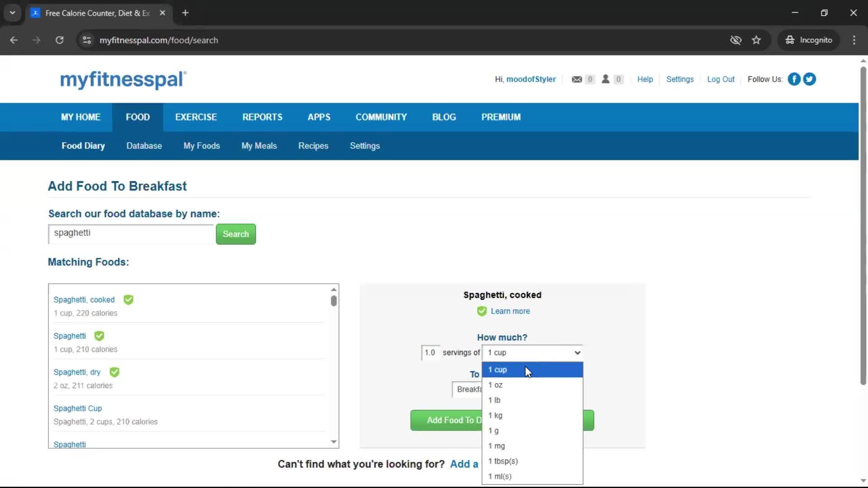868x488 pixels.
Task: Click the page vertical scrollbar
Action: (x=863, y=226)
